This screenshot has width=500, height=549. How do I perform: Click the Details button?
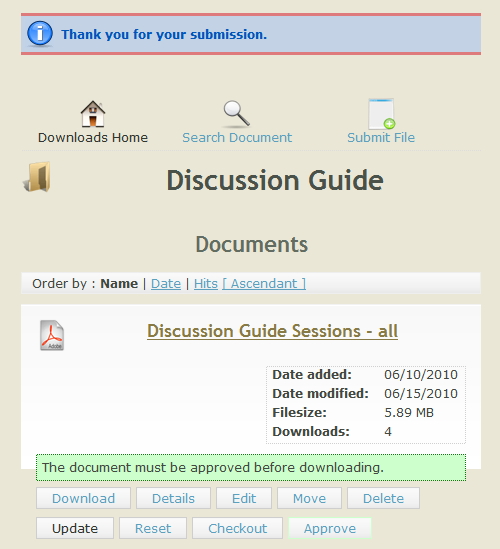pyautogui.click(x=173, y=498)
